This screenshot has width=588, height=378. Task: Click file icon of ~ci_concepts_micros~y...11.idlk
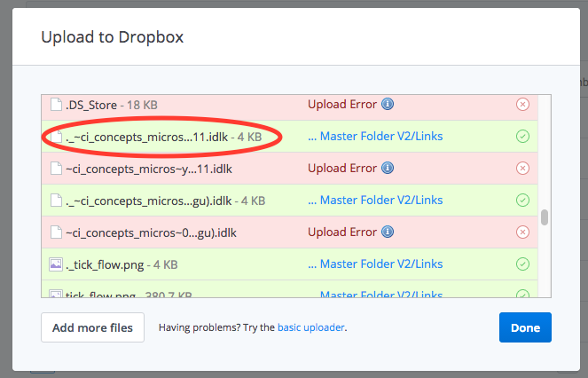coord(56,169)
